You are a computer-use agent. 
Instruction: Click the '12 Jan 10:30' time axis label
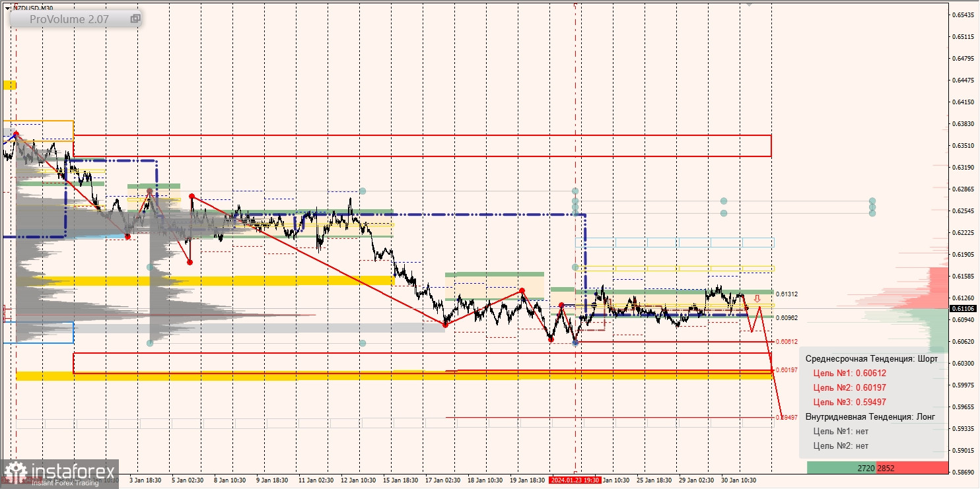357,480
